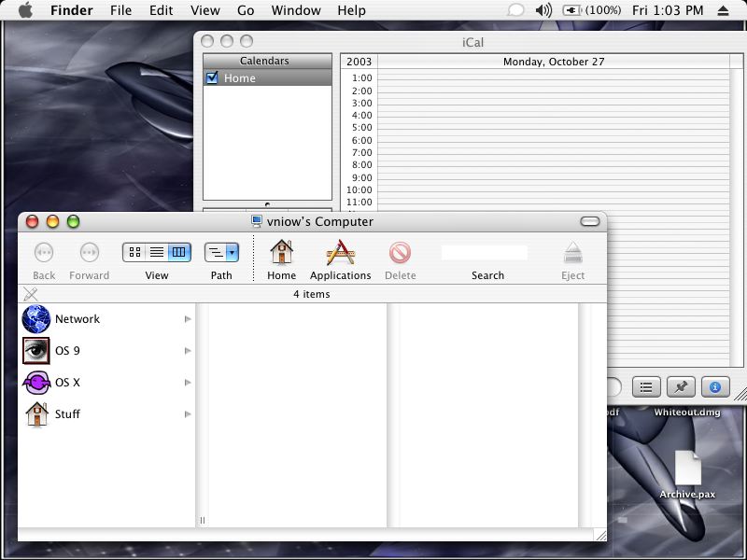The image size is (747, 560).
Task: Click the Finder toolbar Search field
Action: point(485,252)
